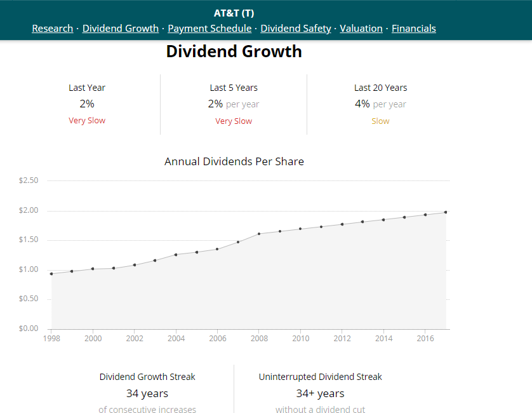Viewport: 532px width, 413px height.
Task: Click the $0.00 y-axis label
Action: 29,328
